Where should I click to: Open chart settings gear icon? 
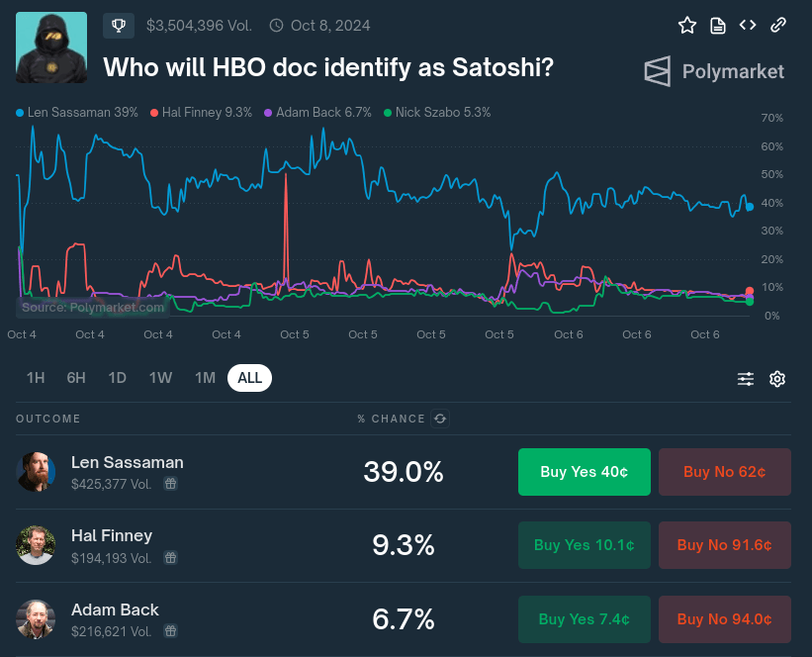[777, 379]
